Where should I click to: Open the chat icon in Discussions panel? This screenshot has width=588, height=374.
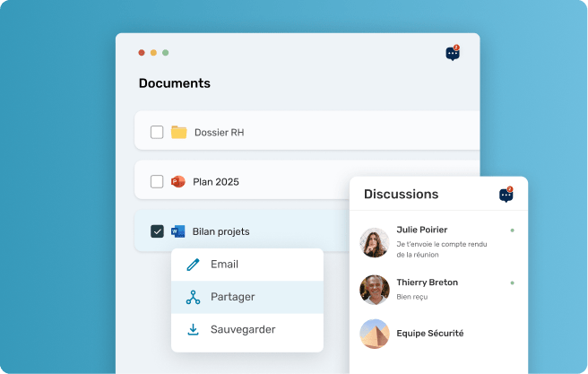[506, 195]
